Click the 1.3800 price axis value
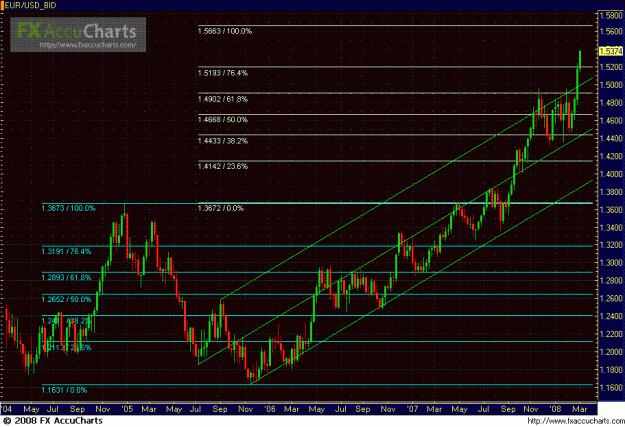The height and width of the screenshot is (427, 625). coord(611,192)
